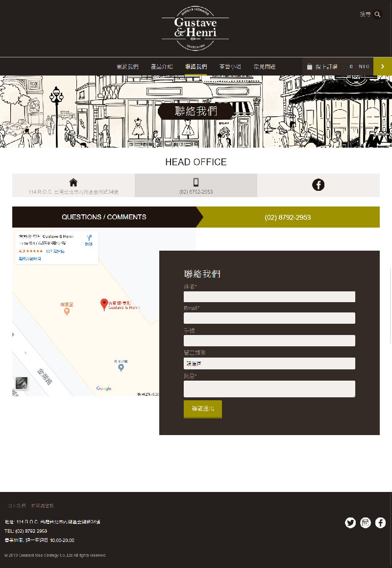The height and width of the screenshot is (568, 392).
Task: Open the reviews link on the map card
Action: pos(55,251)
